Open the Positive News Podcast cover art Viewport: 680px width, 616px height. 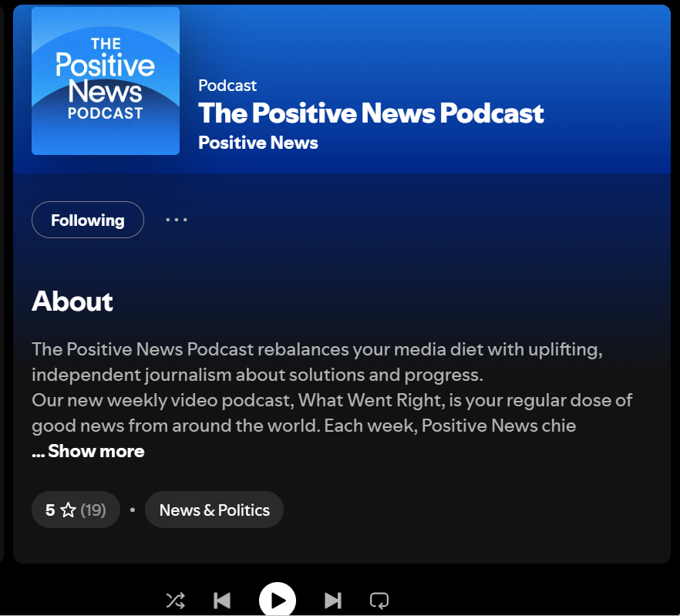click(x=106, y=81)
